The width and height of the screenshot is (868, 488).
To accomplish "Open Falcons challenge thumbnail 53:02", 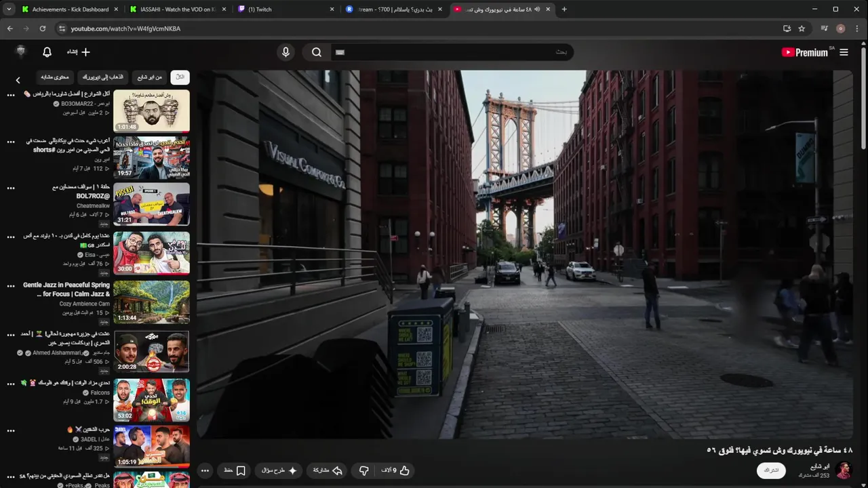I will [x=151, y=400].
